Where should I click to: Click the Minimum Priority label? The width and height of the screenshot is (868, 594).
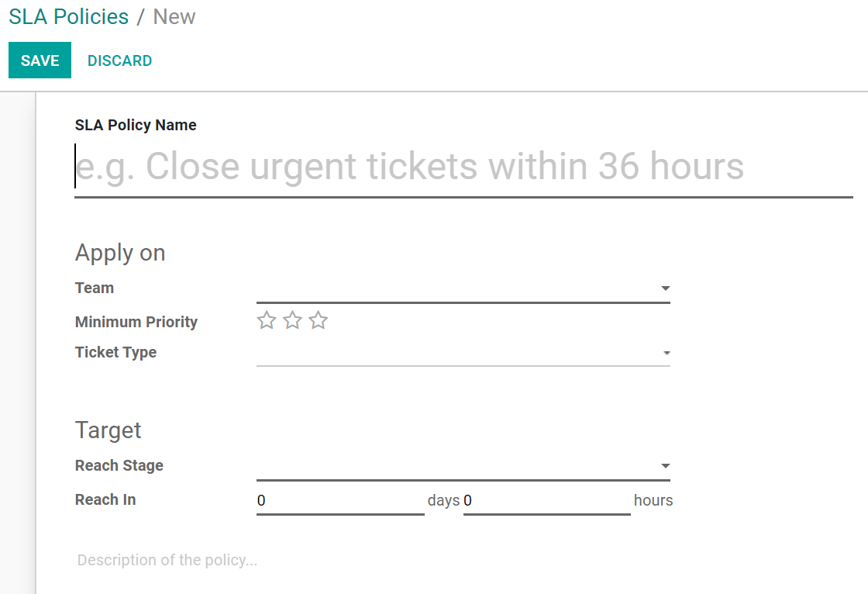tap(136, 322)
